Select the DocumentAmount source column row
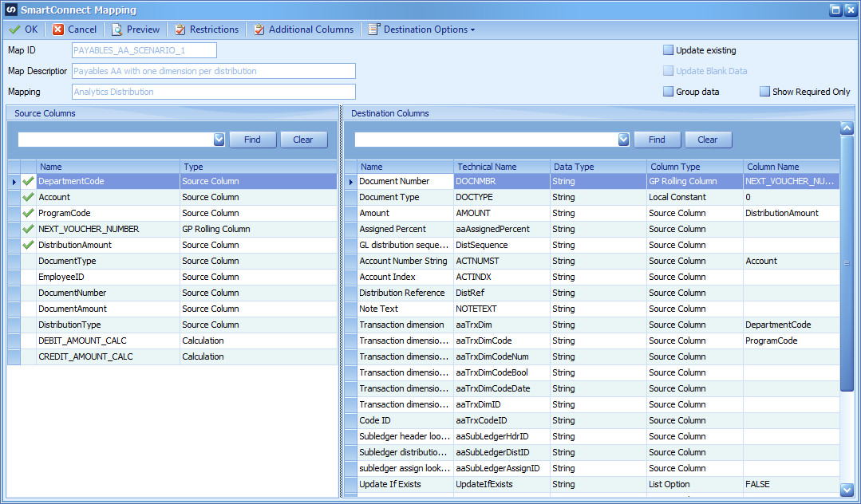This screenshot has height=504, width=861. pos(172,309)
